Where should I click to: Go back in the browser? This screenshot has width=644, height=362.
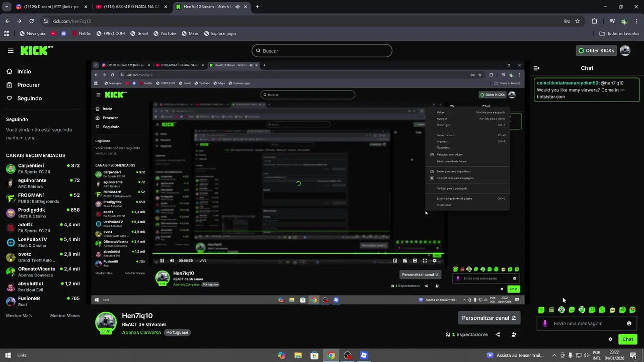pyautogui.click(x=7, y=21)
